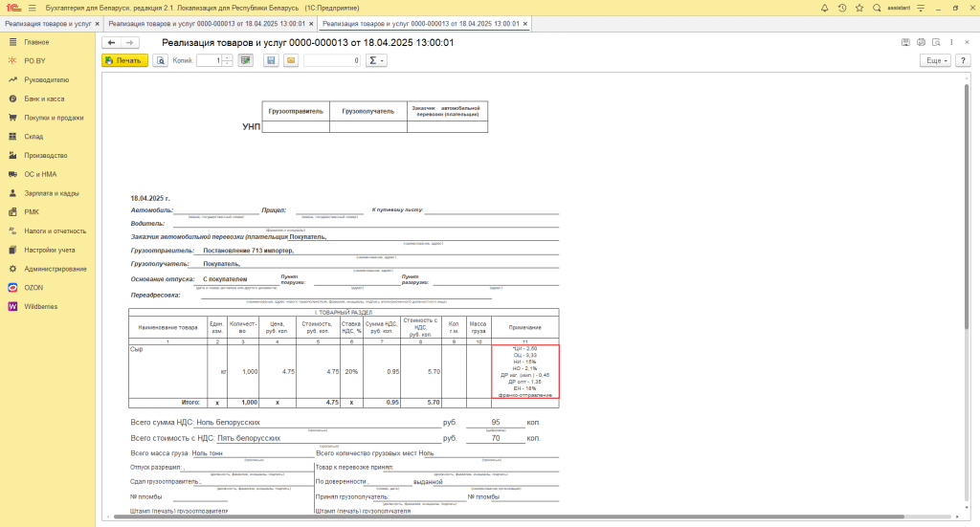
Task: Click the 1C logo icon
Action: 13,8
